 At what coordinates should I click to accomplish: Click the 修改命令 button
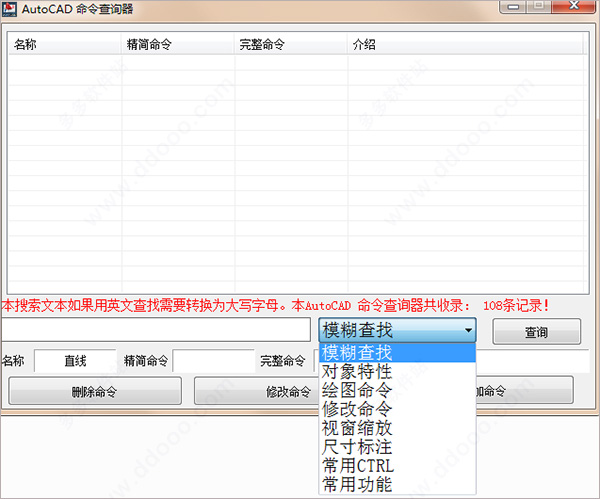257,391
